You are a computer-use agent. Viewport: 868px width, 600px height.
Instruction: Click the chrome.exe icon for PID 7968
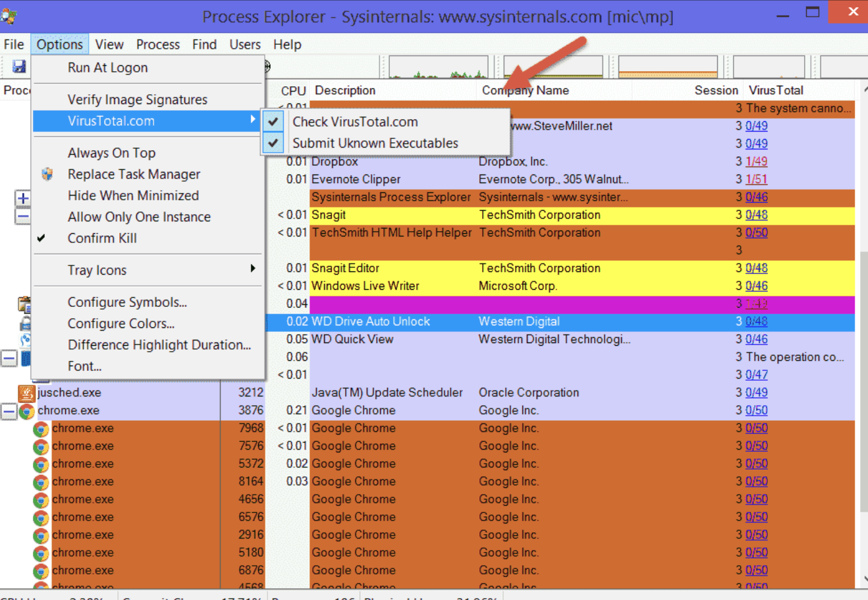[x=41, y=429]
